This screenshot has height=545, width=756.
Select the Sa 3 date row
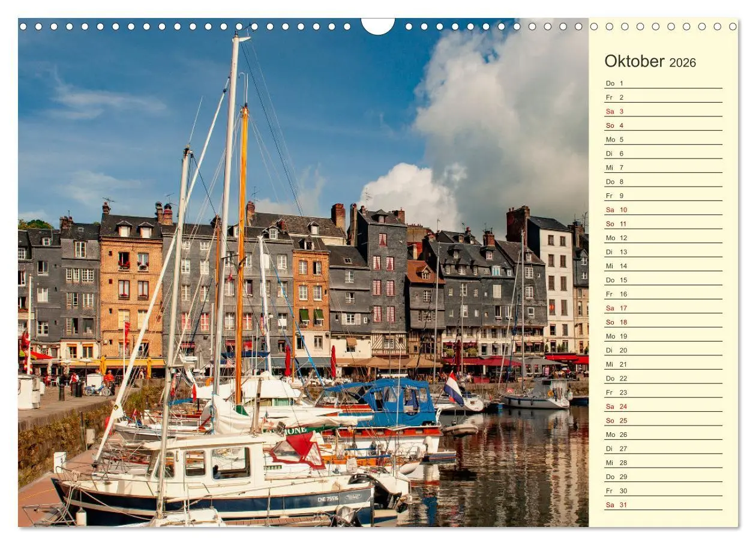point(663,112)
